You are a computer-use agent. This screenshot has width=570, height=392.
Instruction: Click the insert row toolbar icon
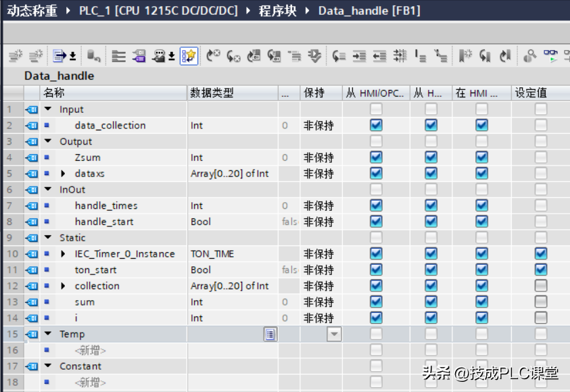click(x=16, y=56)
